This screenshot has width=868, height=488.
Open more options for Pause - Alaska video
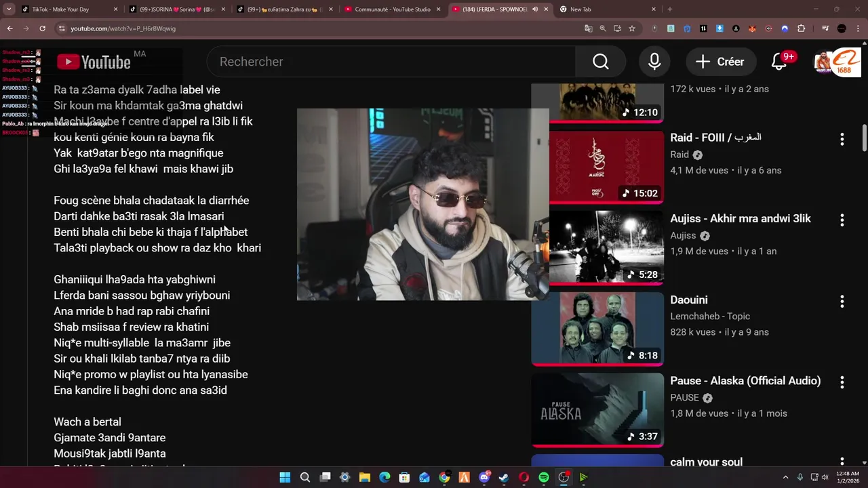[842, 382]
